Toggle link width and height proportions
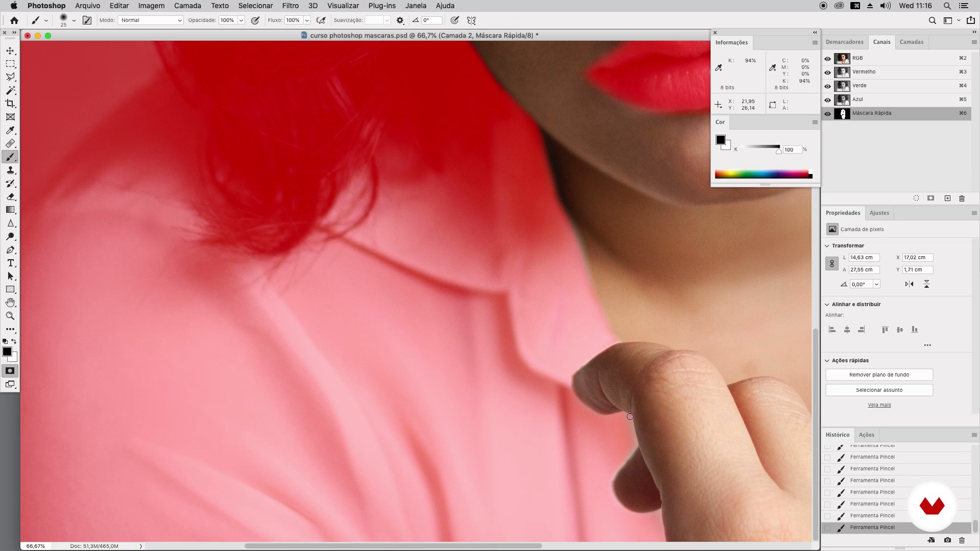 831,264
